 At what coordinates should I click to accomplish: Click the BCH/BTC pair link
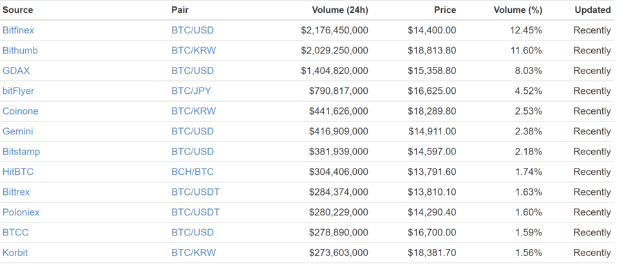pos(193,172)
